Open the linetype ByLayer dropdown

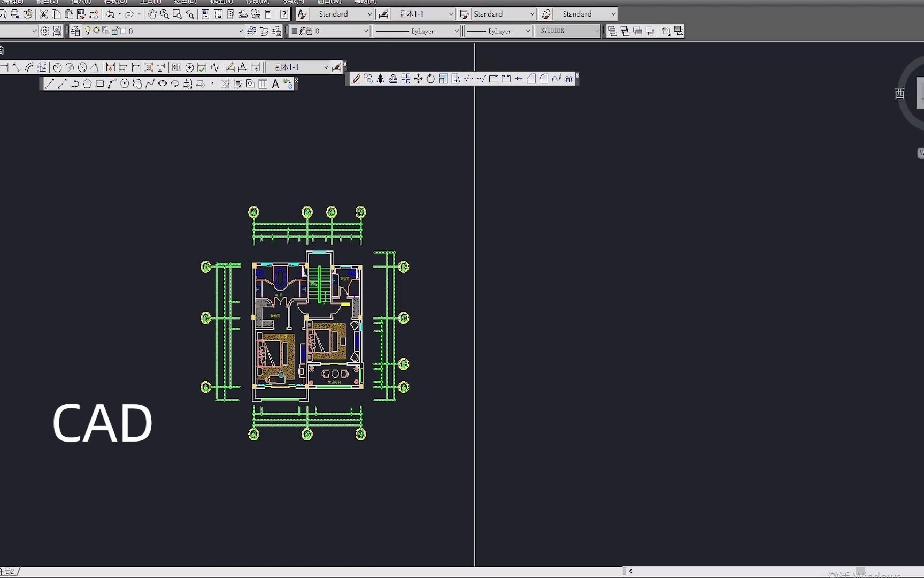click(x=456, y=31)
